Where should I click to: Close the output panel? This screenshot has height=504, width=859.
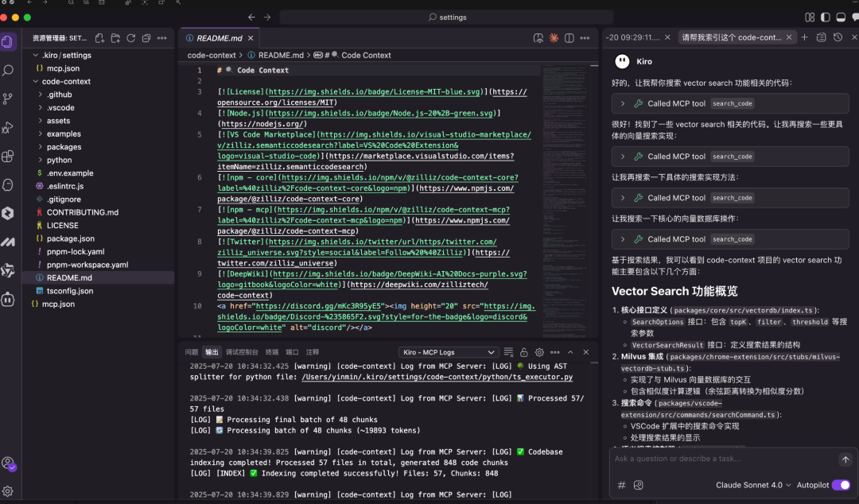click(x=585, y=352)
